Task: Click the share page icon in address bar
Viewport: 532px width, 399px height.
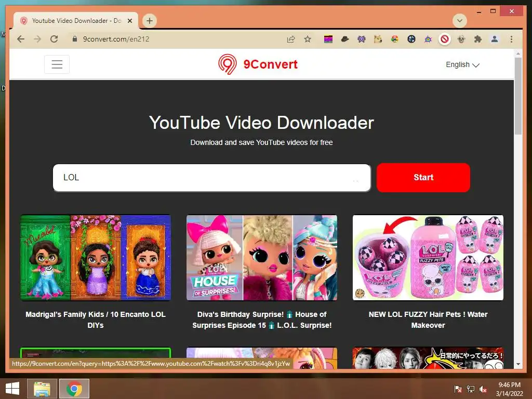Action: click(x=291, y=39)
